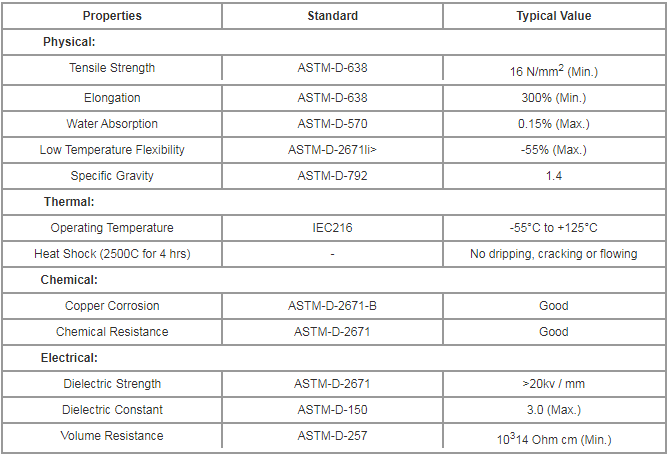Click the 300% (Min.) elongation value

554,98
